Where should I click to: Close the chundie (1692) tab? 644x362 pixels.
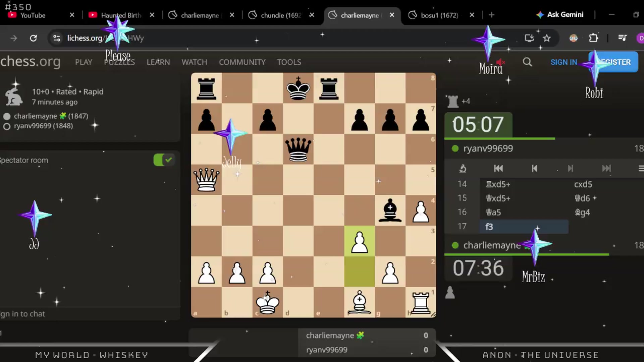tap(312, 15)
